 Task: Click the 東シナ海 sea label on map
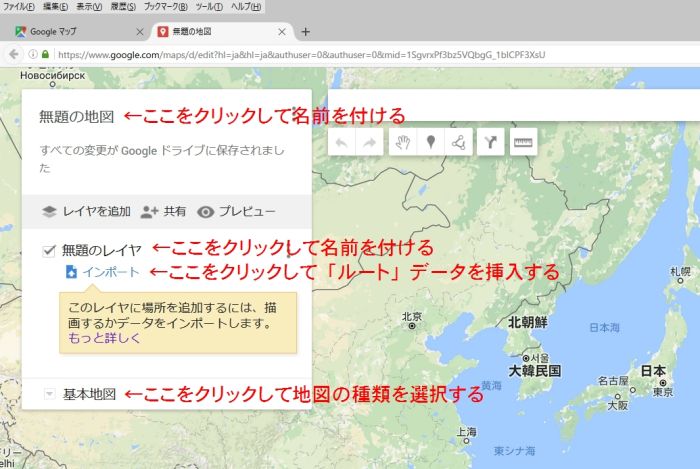(514, 451)
